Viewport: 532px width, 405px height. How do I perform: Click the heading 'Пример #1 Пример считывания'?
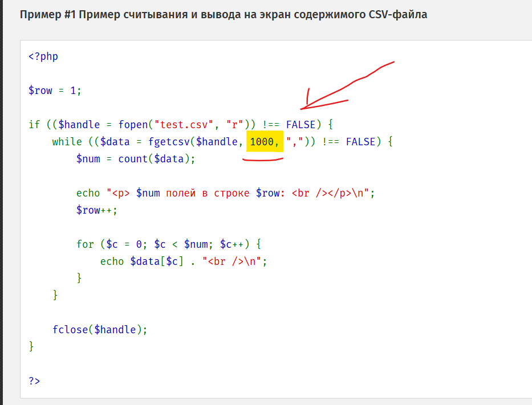tap(224, 15)
